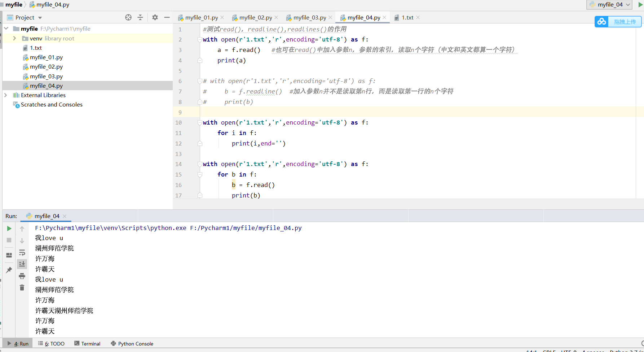Collapse all in Project panel toolbar
The image size is (644, 352).
[140, 17]
